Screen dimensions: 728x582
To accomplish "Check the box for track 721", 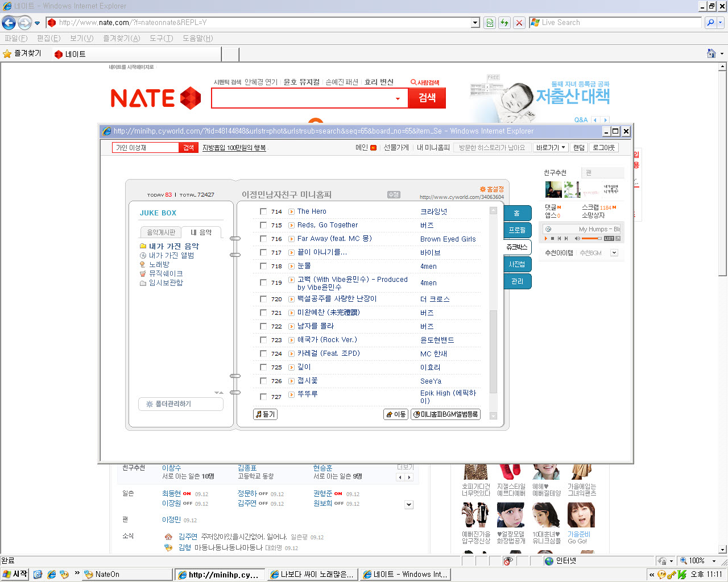I will click(x=263, y=313).
